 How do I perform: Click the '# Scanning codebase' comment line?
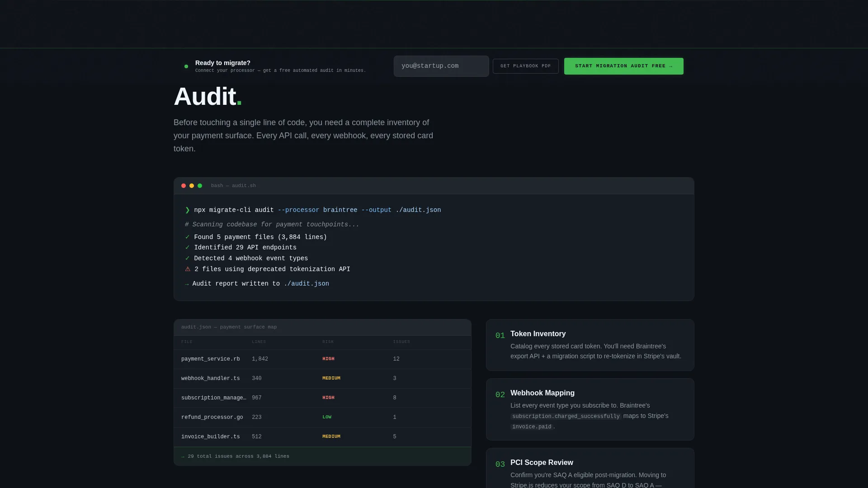(x=272, y=225)
